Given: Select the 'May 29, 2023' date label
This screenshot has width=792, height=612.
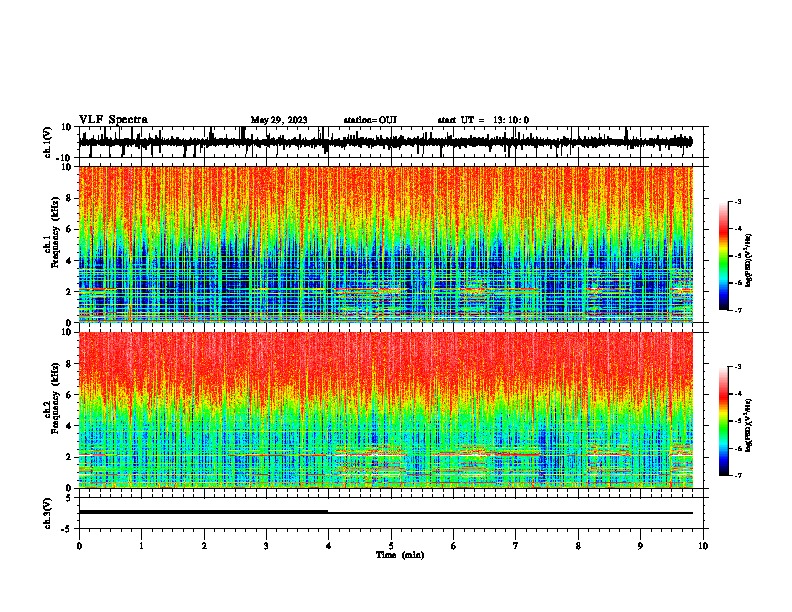Looking at the screenshot, I should click(279, 120).
